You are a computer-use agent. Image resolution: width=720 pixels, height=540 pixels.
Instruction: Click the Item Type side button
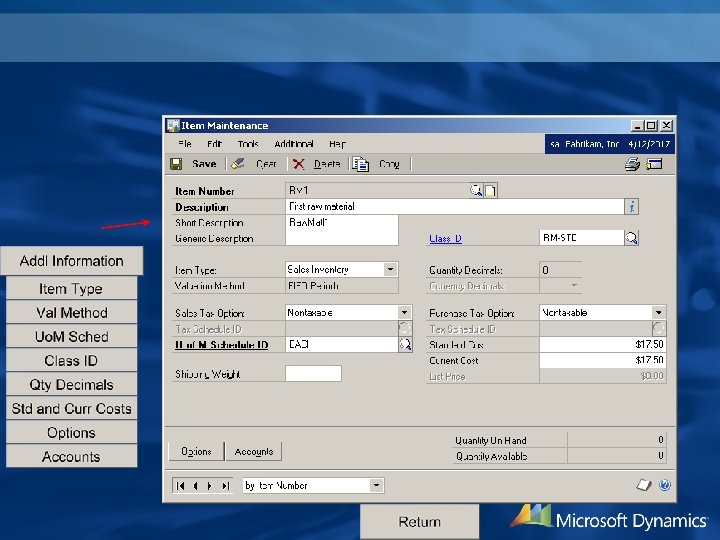click(71, 288)
